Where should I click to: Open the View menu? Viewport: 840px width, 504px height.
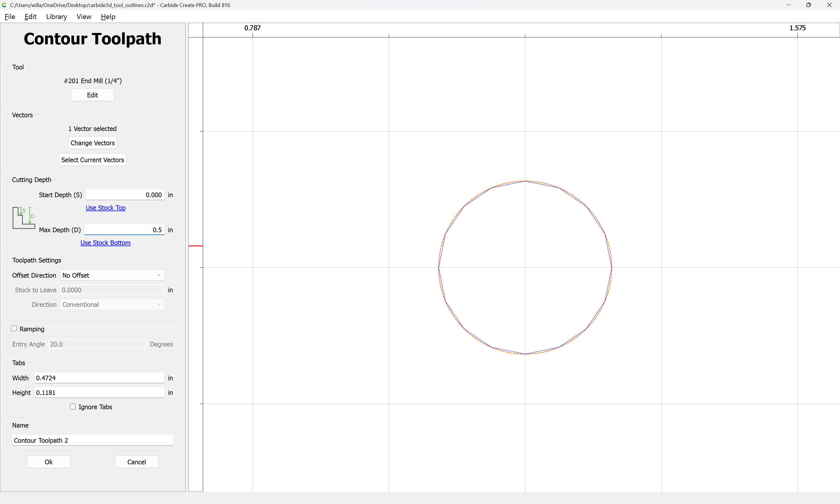click(84, 17)
